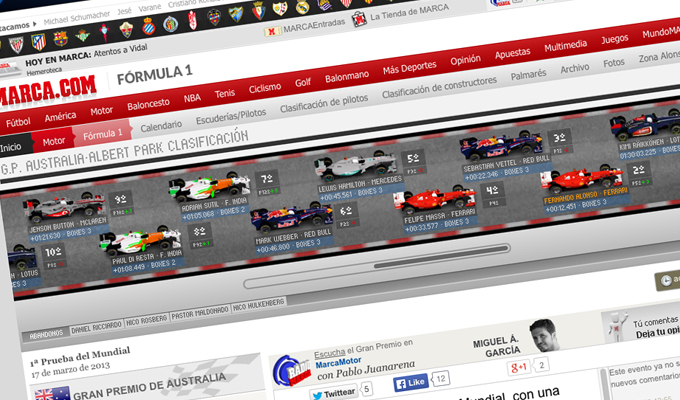Image resolution: width=680 pixels, height=400 pixels.
Task: Select the Espanyol crest icon
Action: click(149, 26)
